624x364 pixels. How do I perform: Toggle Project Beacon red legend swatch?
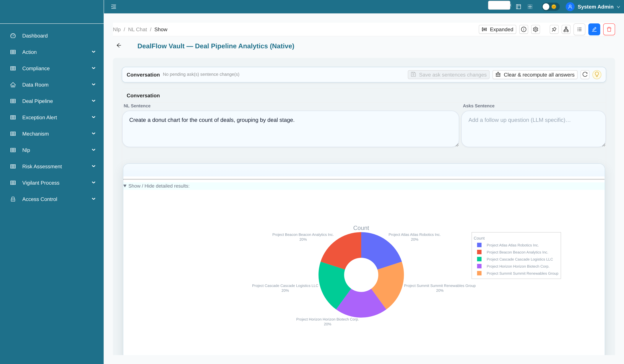479,252
